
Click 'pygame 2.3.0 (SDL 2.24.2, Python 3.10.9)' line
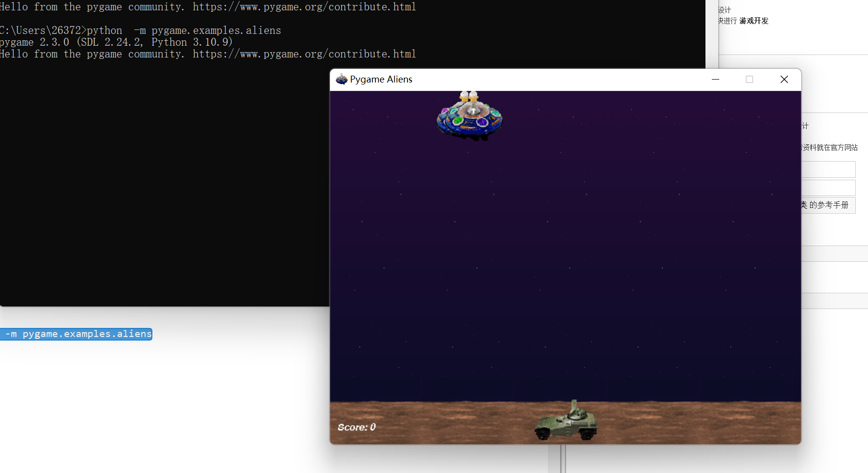[116, 42]
